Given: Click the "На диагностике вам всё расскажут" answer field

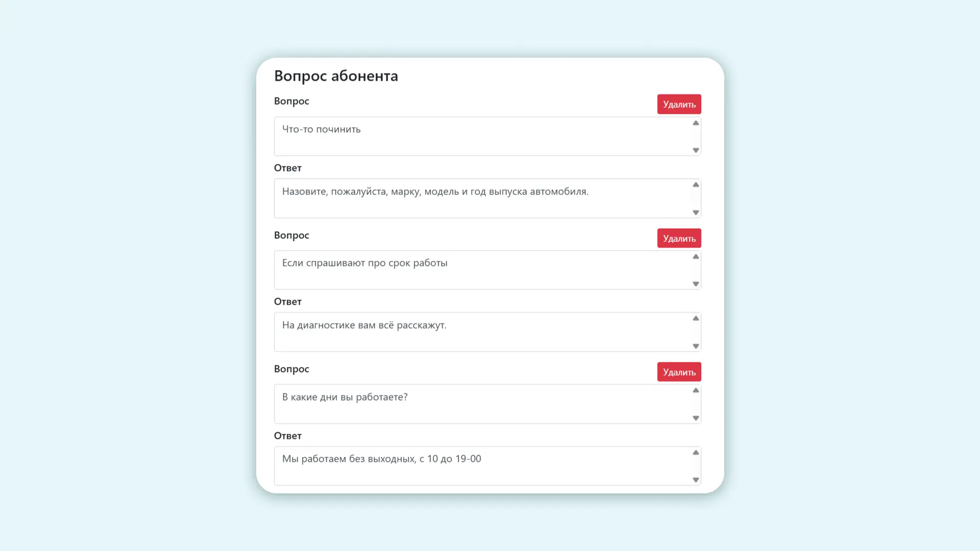Looking at the screenshot, I should pos(482,332).
